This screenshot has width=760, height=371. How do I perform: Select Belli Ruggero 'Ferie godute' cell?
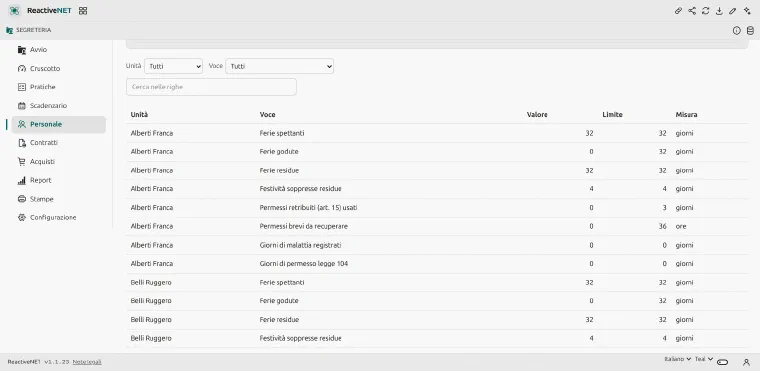pos(279,301)
